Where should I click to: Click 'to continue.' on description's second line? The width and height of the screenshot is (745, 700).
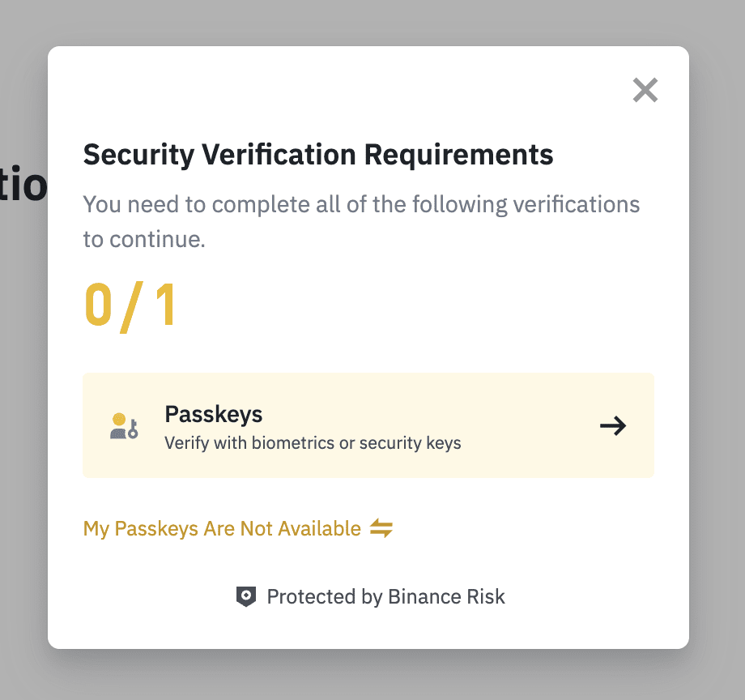144,240
